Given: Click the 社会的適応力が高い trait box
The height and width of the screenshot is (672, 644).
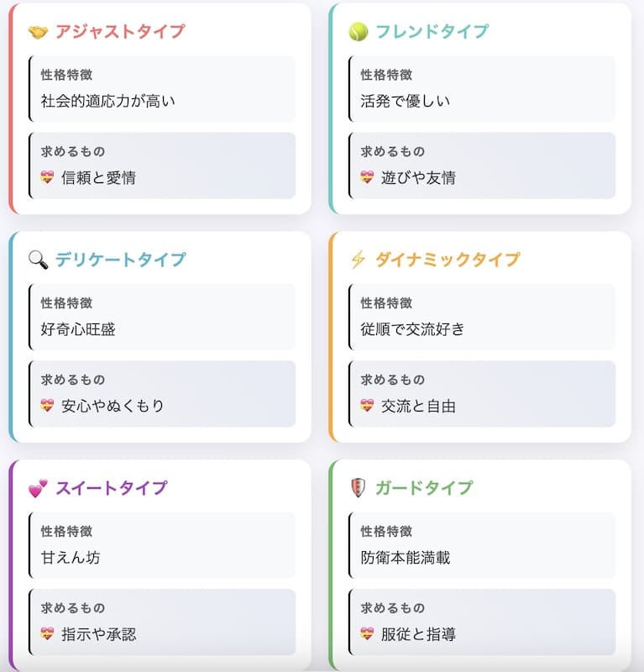Looking at the screenshot, I should pyautogui.click(x=162, y=89).
